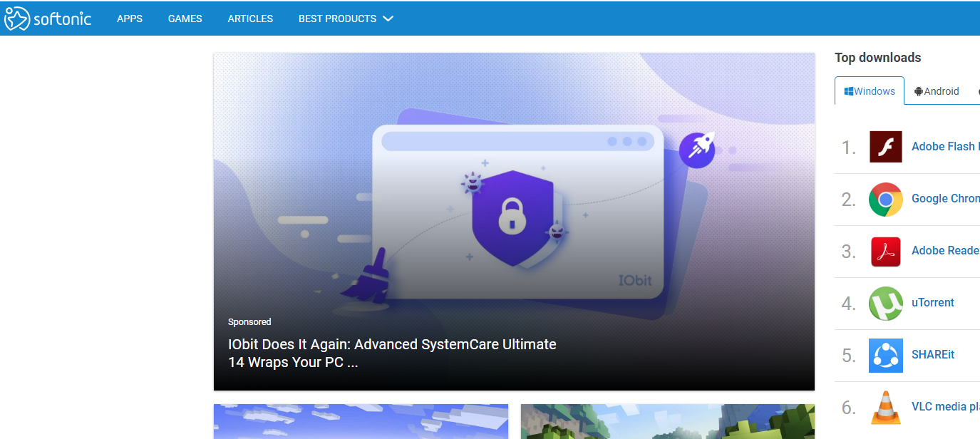Click the SHAREit text link
The height and width of the screenshot is (439, 980).
click(932, 355)
